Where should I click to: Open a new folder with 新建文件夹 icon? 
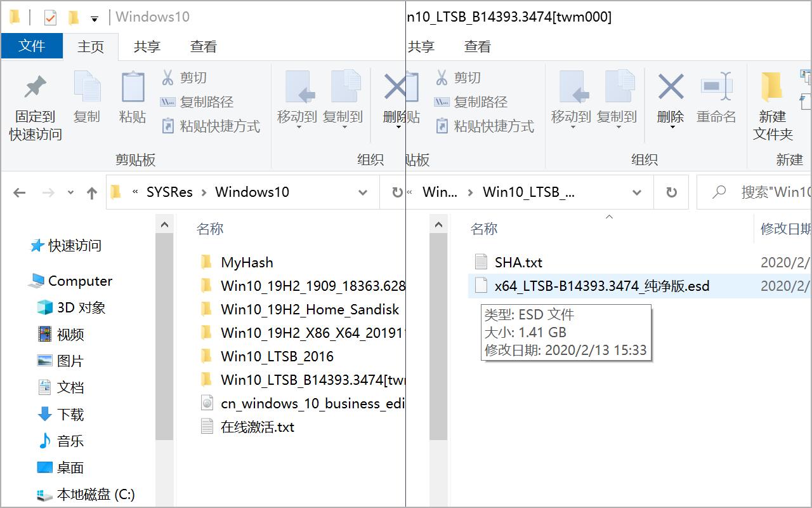773,102
